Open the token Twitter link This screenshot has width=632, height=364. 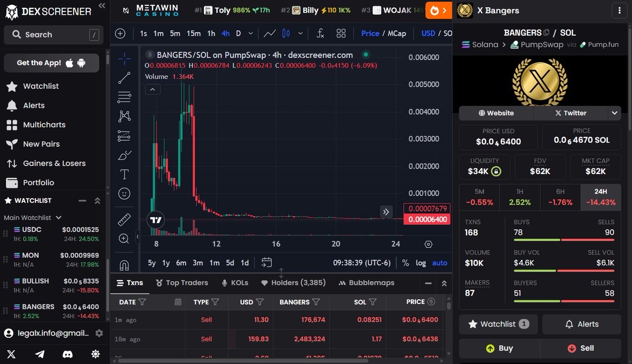(571, 113)
